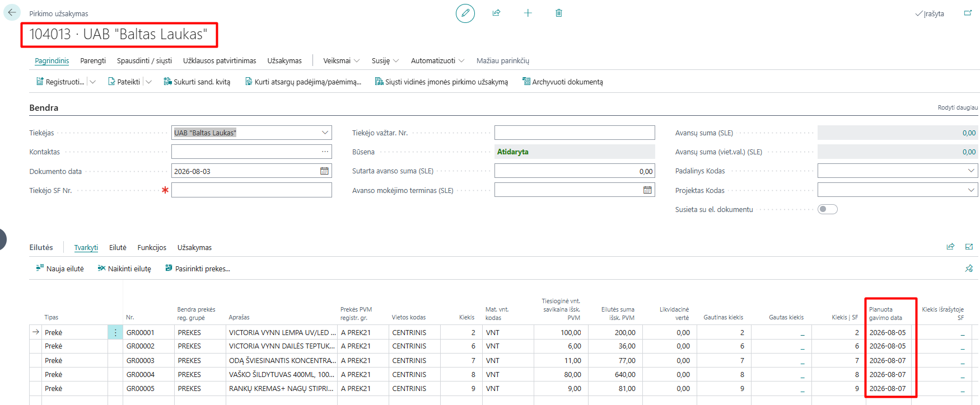
Task: Click description VAŠKO ŠILDYTUVAS 400ML
Action: (282, 374)
